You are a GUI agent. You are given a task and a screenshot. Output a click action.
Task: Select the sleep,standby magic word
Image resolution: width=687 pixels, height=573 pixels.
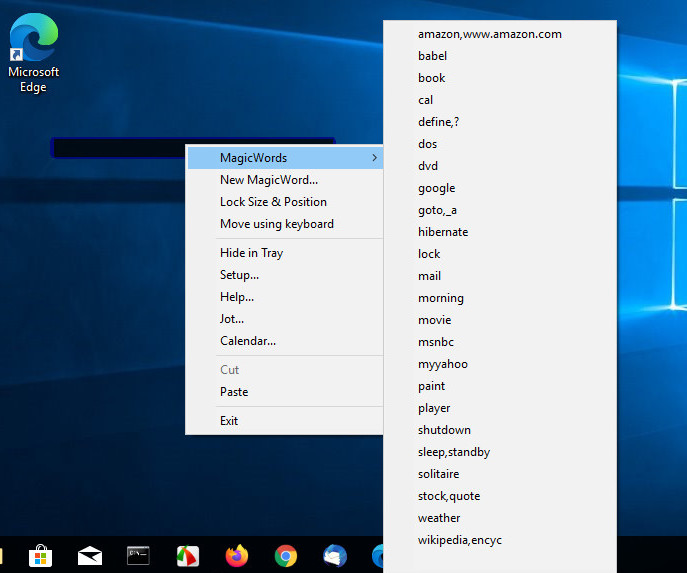[500, 452]
